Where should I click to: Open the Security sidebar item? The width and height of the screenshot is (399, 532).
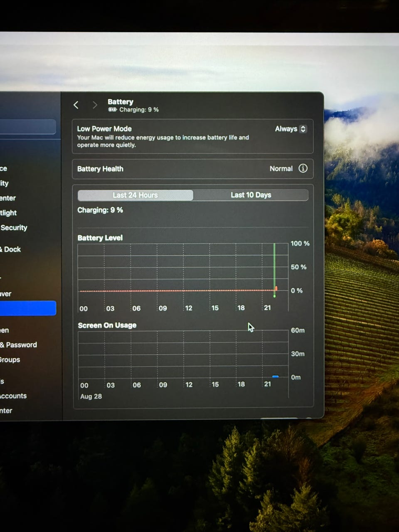pyautogui.click(x=14, y=228)
